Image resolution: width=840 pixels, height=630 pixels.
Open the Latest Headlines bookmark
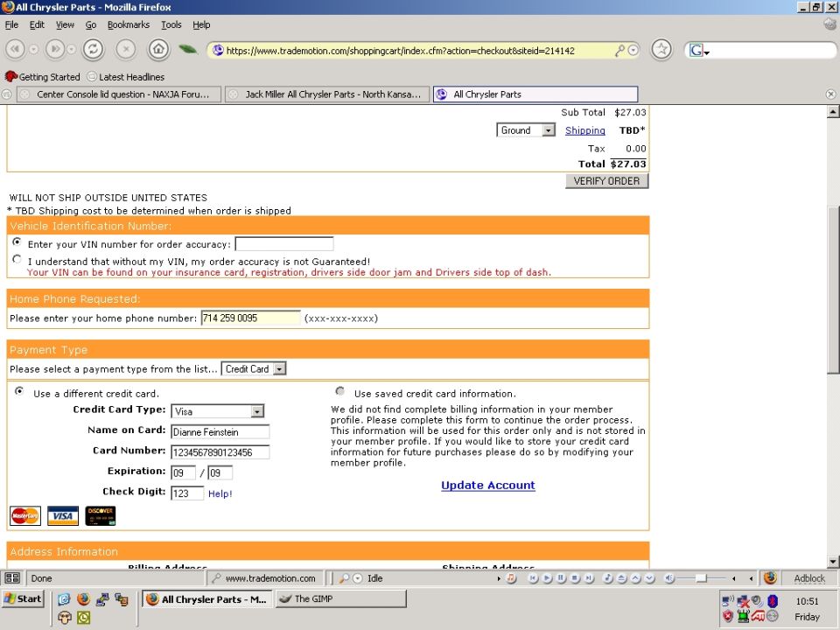point(126,77)
